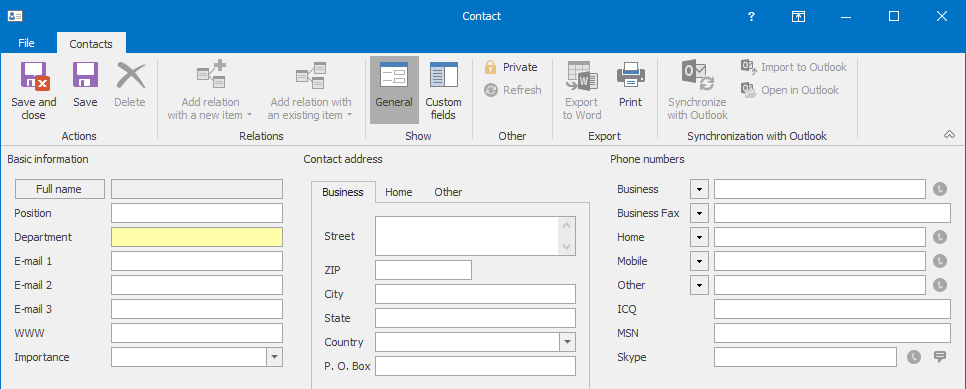Click the Print icon
This screenshot has width=966, height=389.
tap(630, 75)
